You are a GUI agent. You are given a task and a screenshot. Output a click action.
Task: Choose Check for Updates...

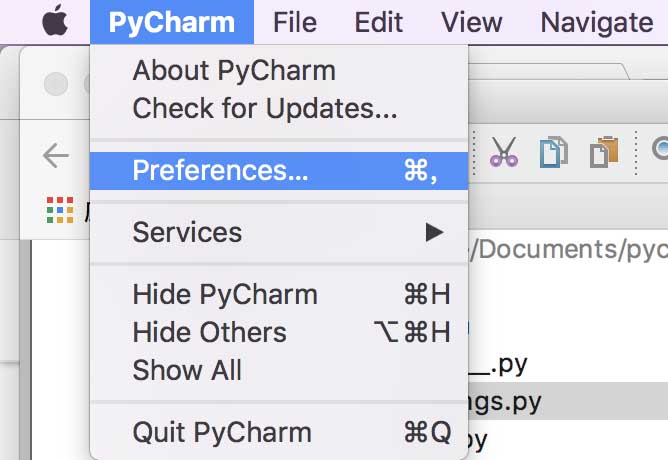tap(265, 108)
